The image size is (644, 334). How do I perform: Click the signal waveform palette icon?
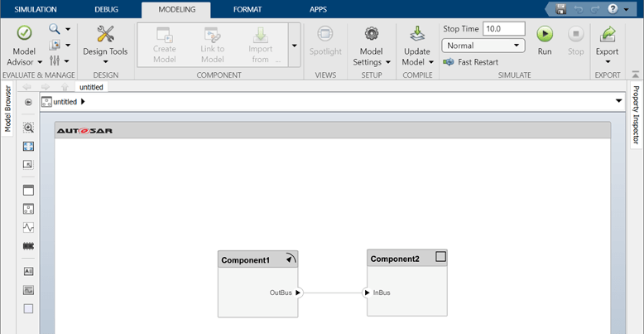(x=28, y=227)
